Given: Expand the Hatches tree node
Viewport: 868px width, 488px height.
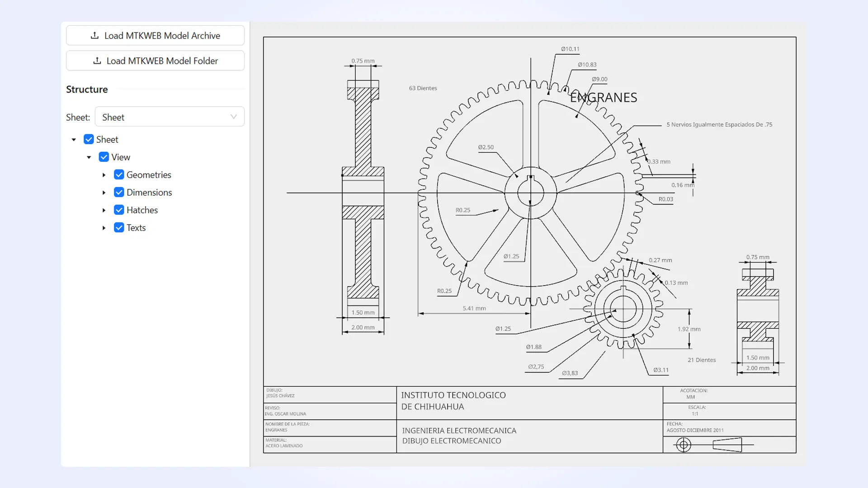Looking at the screenshot, I should pyautogui.click(x=104, y=210).
